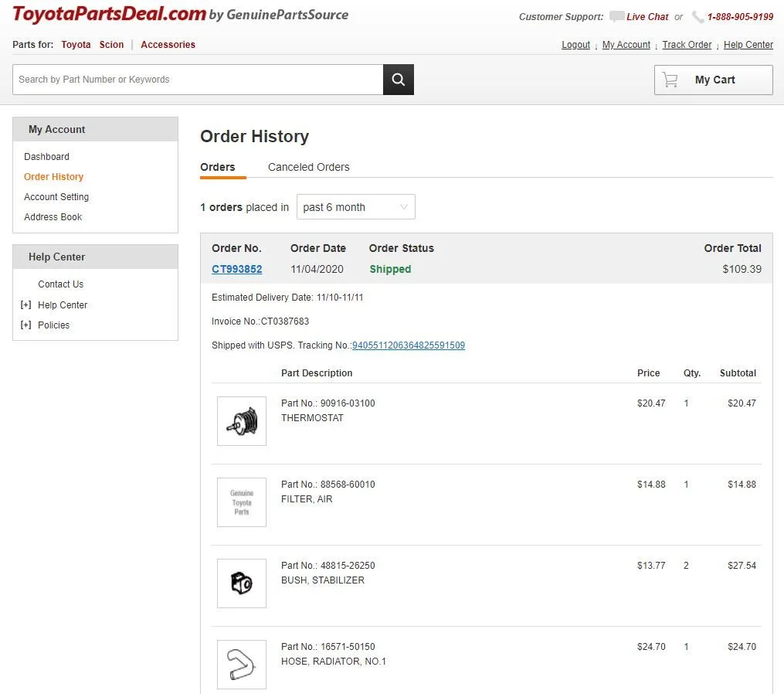Open Contact Us in Help Center
Screen dimensions: 784x694
pyautogui.click(x=60, y=284)
